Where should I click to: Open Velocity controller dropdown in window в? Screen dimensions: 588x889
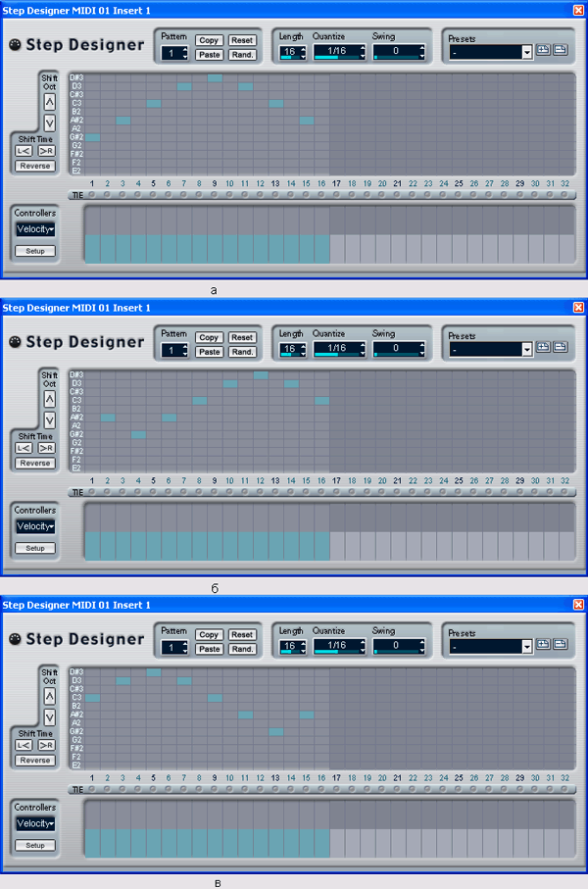35,823
